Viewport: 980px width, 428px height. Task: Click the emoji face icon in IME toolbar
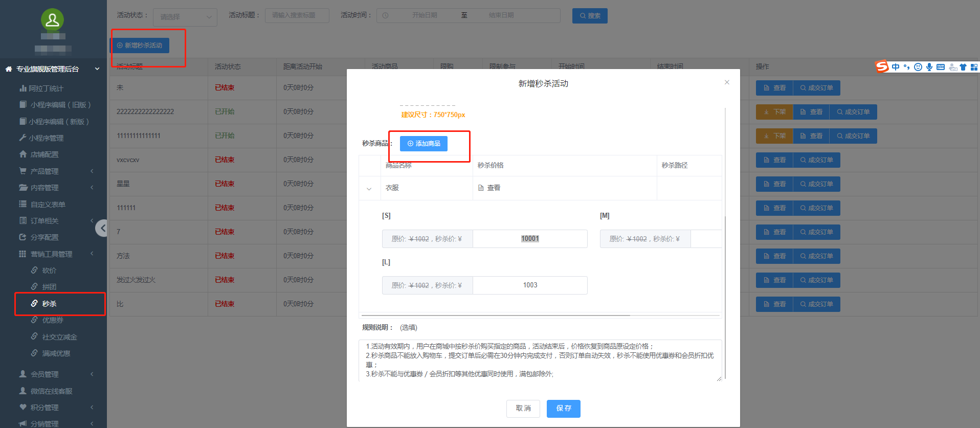[x=918, y=67]
